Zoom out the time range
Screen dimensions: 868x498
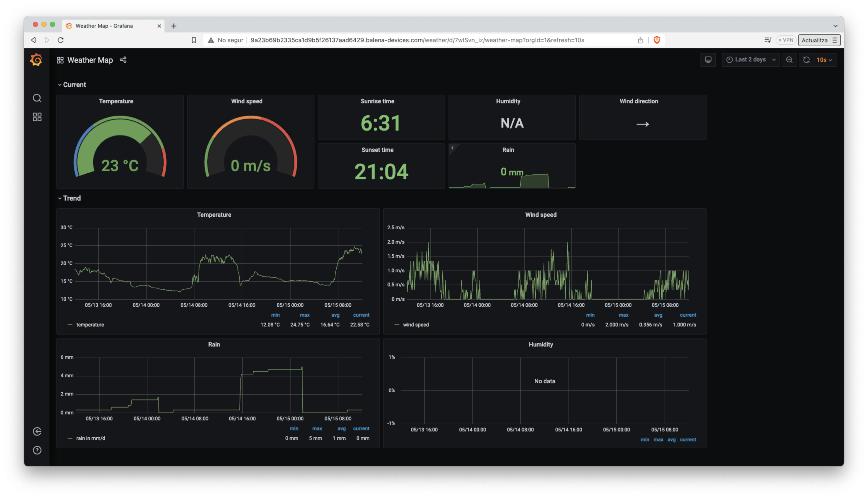tap(789, 60)
